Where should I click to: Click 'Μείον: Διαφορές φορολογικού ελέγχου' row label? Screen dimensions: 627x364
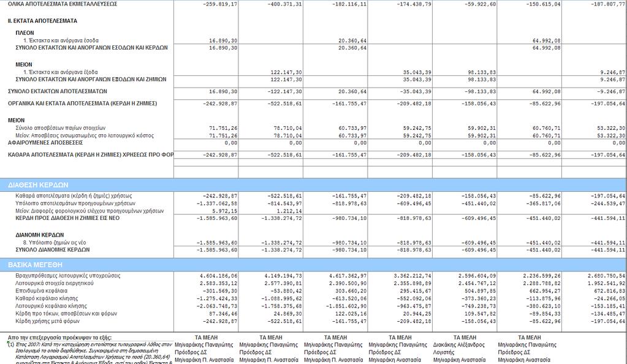[89, 211]
